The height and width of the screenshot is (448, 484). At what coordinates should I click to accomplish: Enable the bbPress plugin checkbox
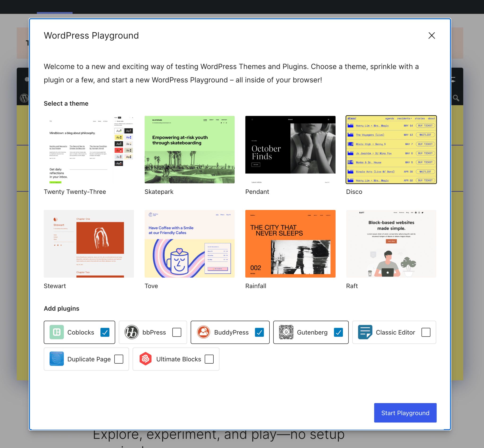coord(177,332)
